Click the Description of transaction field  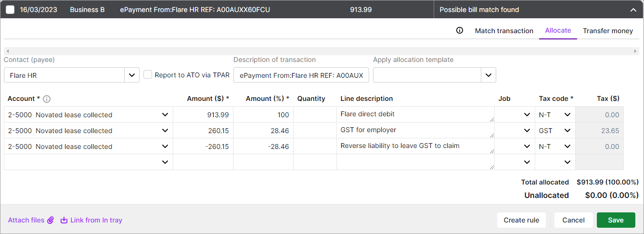coord(301,75)
